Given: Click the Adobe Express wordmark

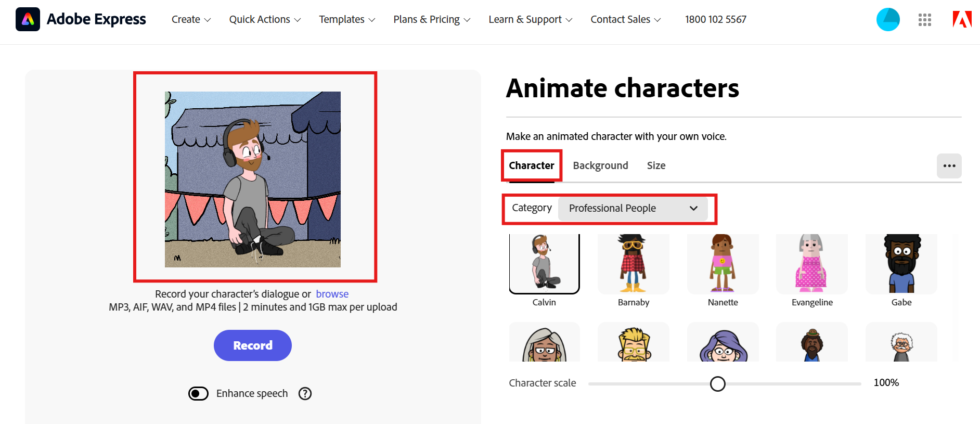Looking at the screenshot, I should pos(96,19).
